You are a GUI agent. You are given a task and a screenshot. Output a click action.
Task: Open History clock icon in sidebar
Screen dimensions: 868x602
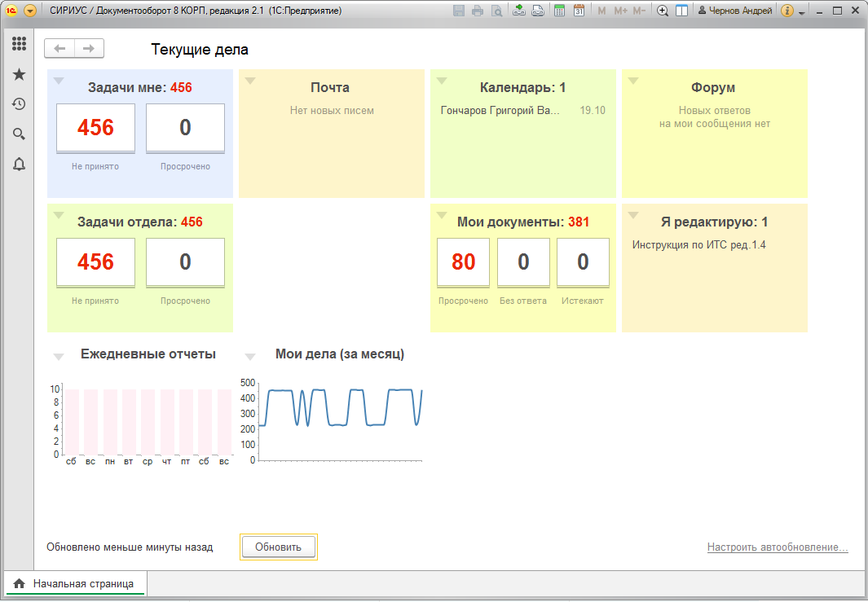click(20, 104)
